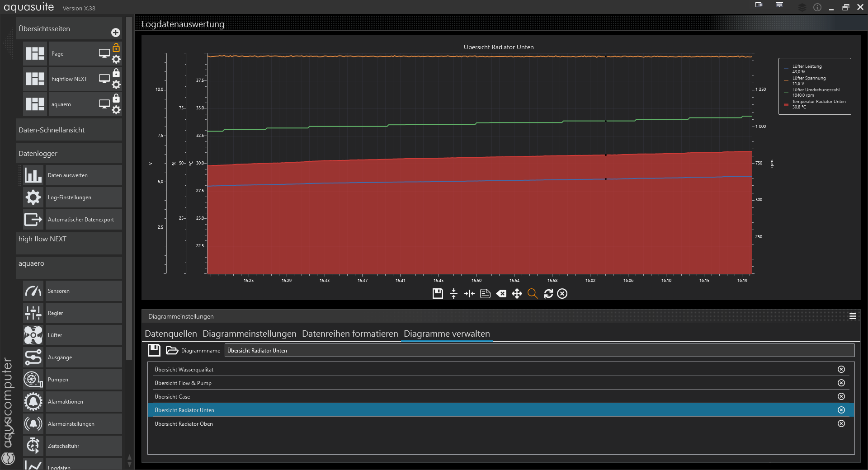Click the Diagrammname text field
Image resolution: width=868 pixels, height=470 pixels.
539,351
